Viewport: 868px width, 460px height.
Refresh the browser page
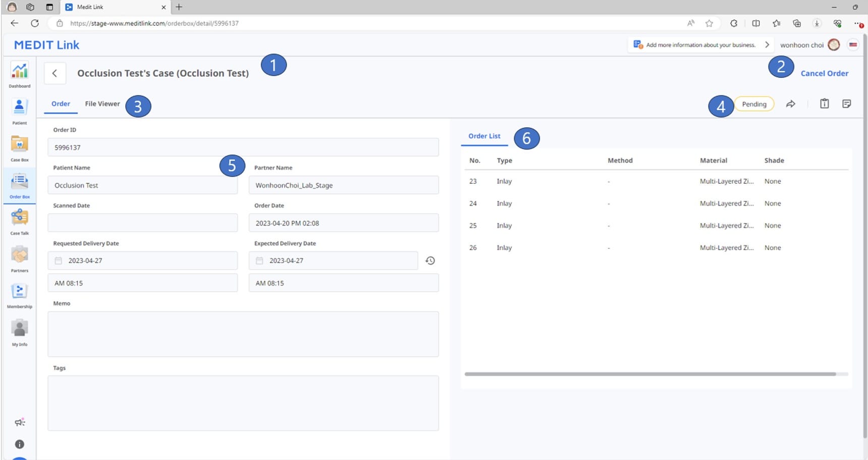coord(34,23)
